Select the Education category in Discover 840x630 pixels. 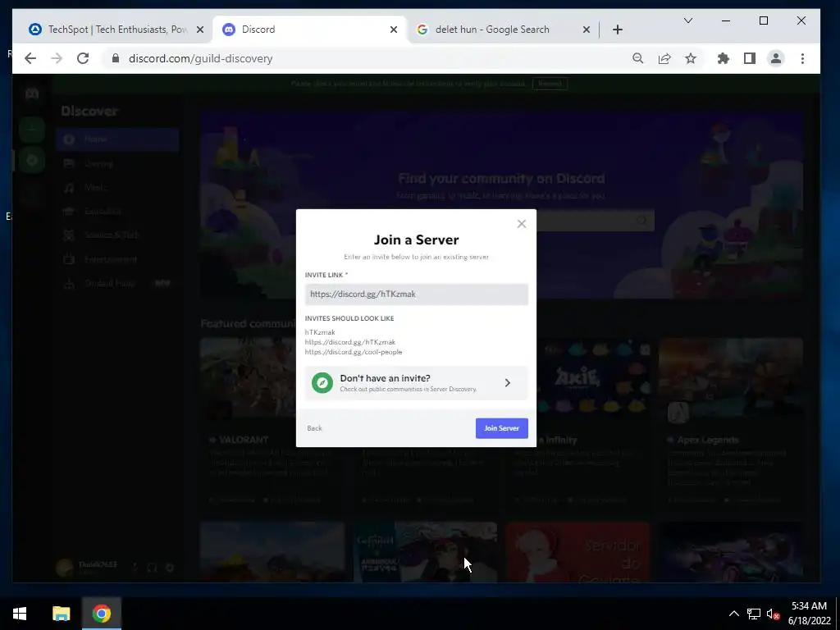point(117,211)
